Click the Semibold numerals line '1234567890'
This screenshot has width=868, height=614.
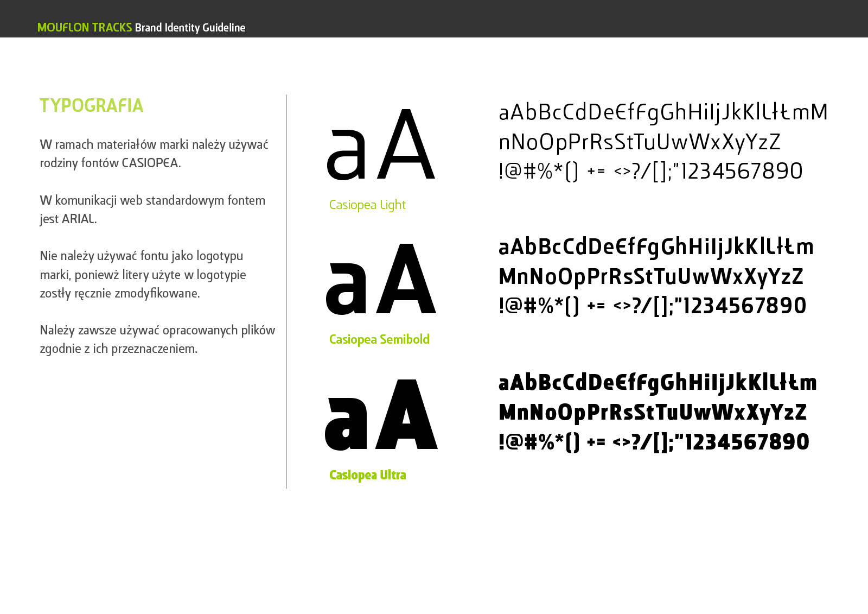point(652,306)
